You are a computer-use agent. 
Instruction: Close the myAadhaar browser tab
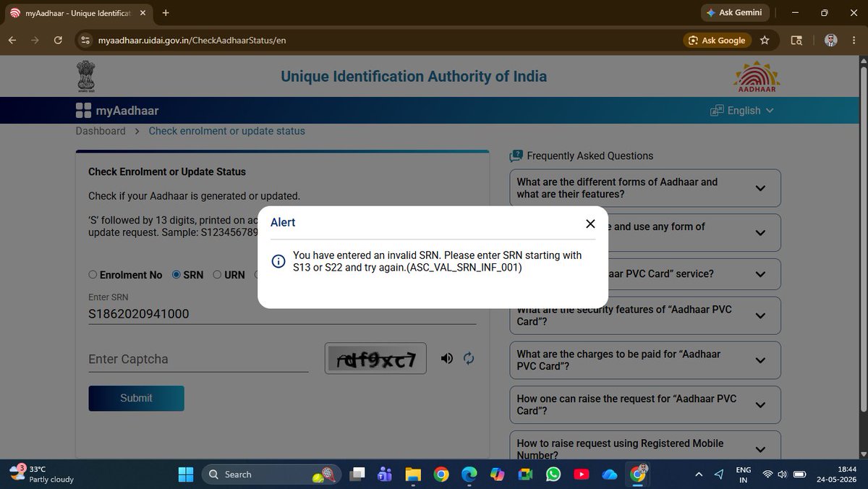(142, 13)
